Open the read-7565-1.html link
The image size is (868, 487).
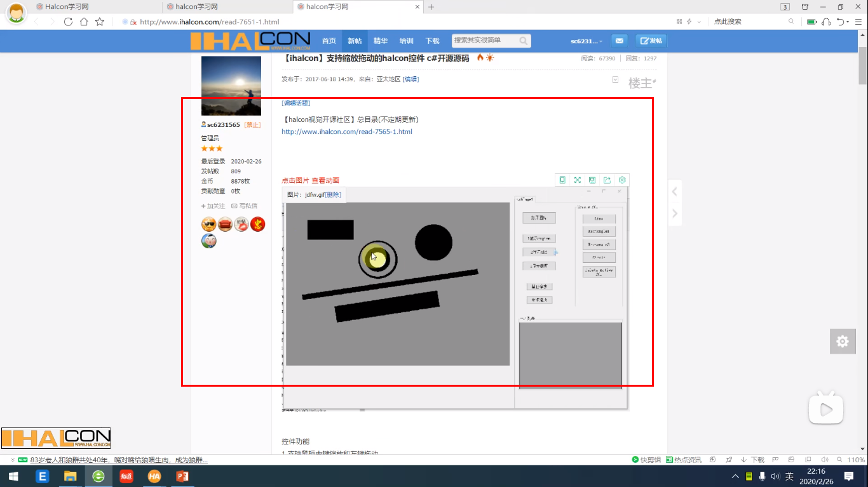[x=347, y=131]
